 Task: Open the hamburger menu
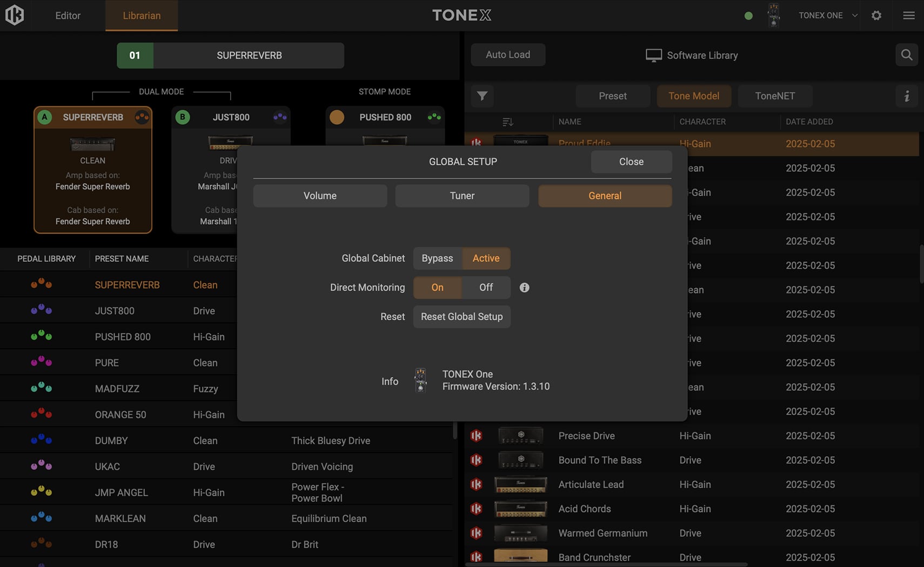coord(908,16)
